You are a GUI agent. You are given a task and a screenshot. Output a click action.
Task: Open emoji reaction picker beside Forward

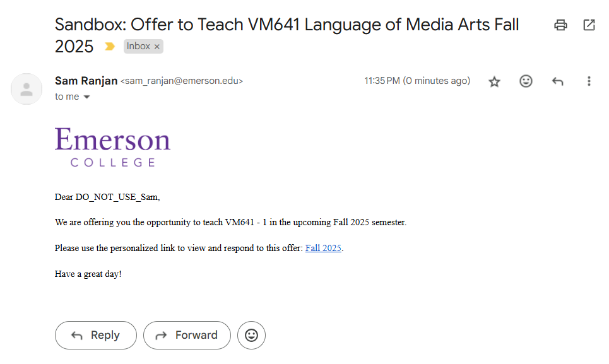pyautogui.click(x=251, y=335)
